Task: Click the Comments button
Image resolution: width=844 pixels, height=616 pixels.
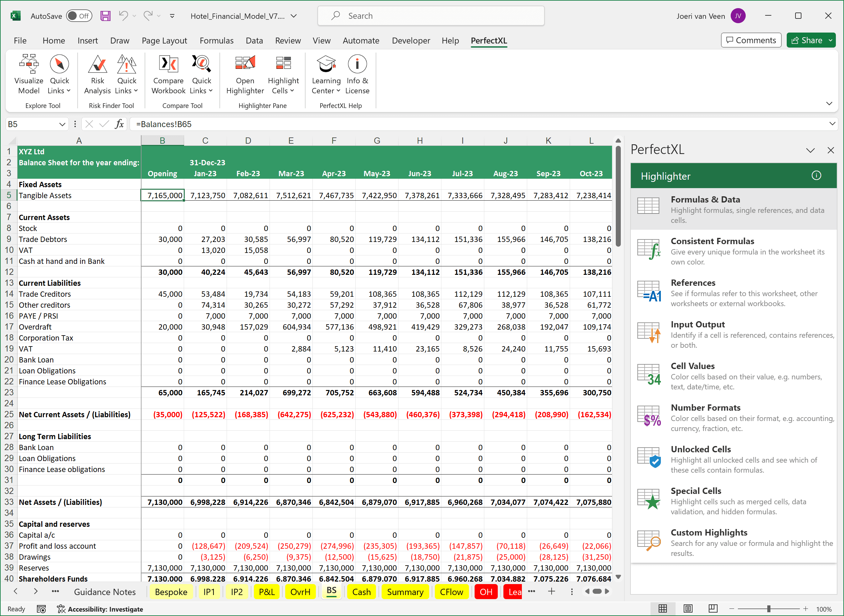Action: [x=751, y=40]
